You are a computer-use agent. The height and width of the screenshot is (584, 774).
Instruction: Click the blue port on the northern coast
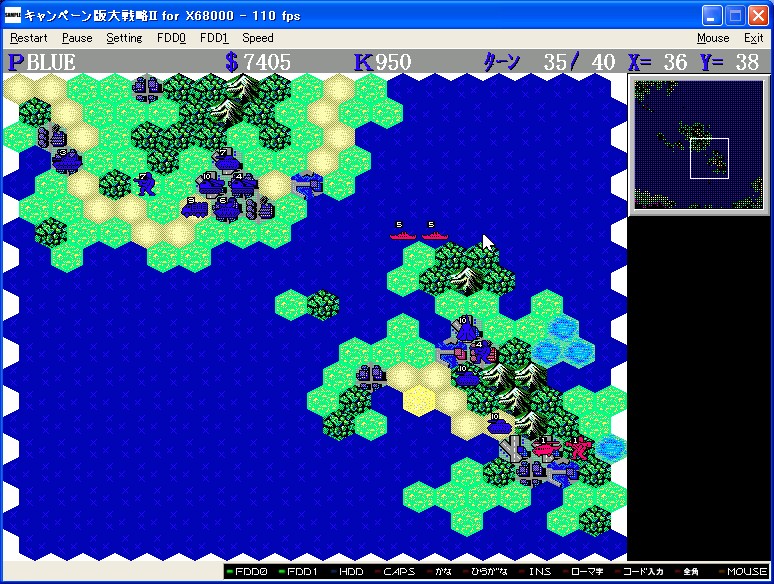(x=306, y=183)
